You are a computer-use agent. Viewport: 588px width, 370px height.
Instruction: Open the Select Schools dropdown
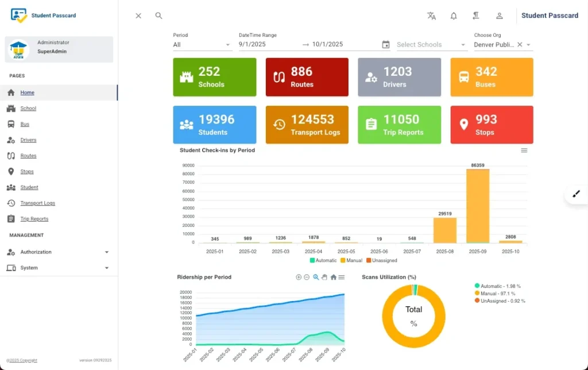pos(431,45)
